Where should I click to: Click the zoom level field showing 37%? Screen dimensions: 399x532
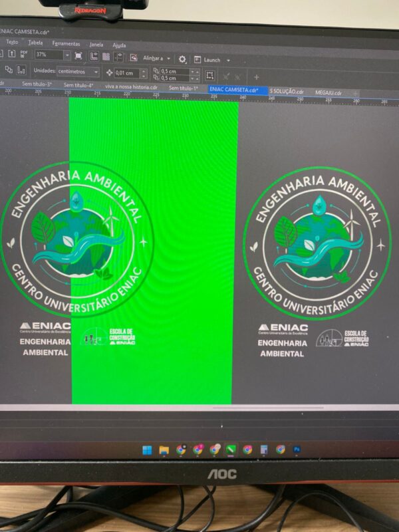point(49,55)
